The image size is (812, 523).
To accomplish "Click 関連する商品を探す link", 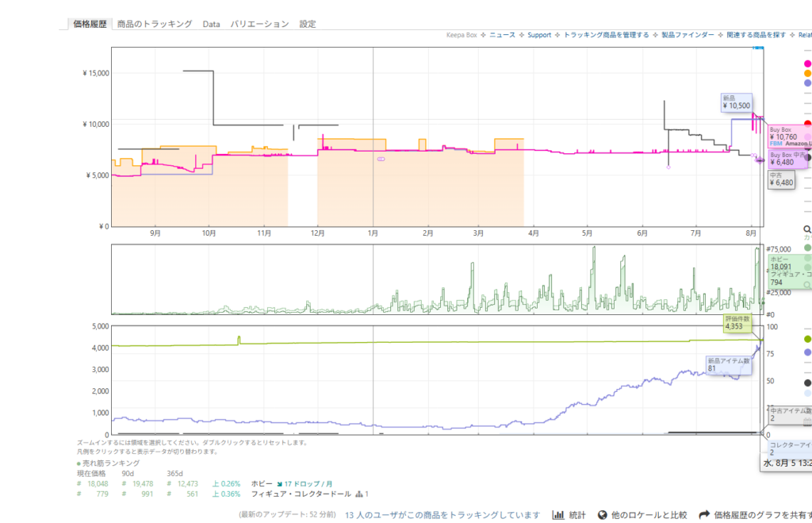I will point(756,35).
